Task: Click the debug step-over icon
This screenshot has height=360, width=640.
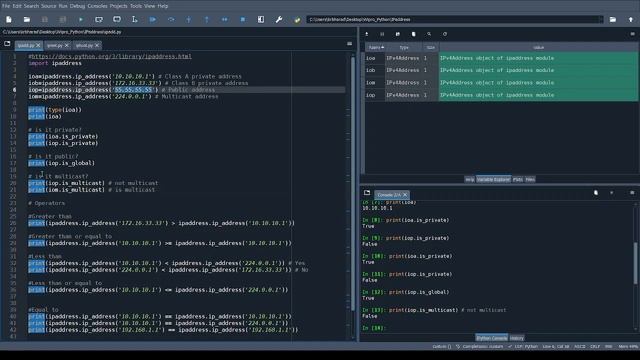Action: pyautogui.click(x=171, y=20)
